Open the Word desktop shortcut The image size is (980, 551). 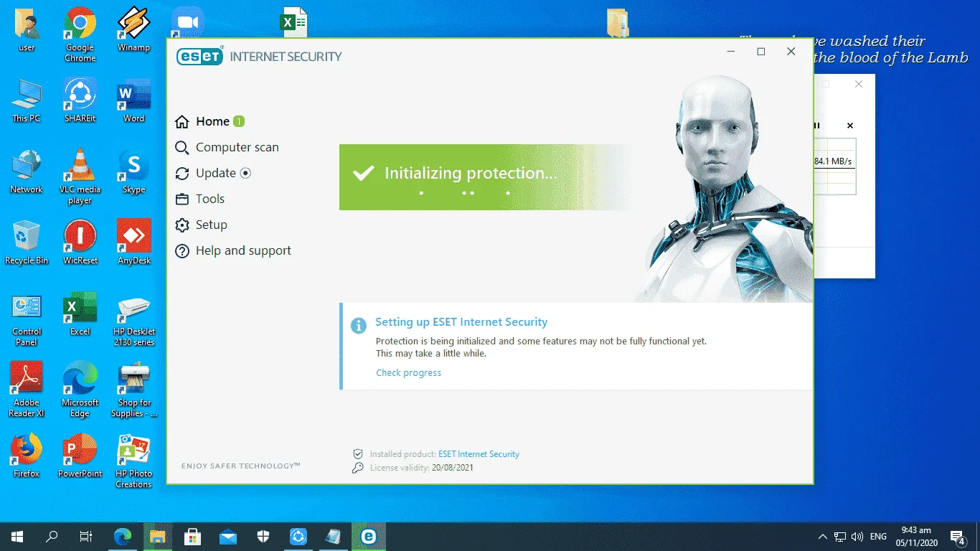[x=133, y=101]
